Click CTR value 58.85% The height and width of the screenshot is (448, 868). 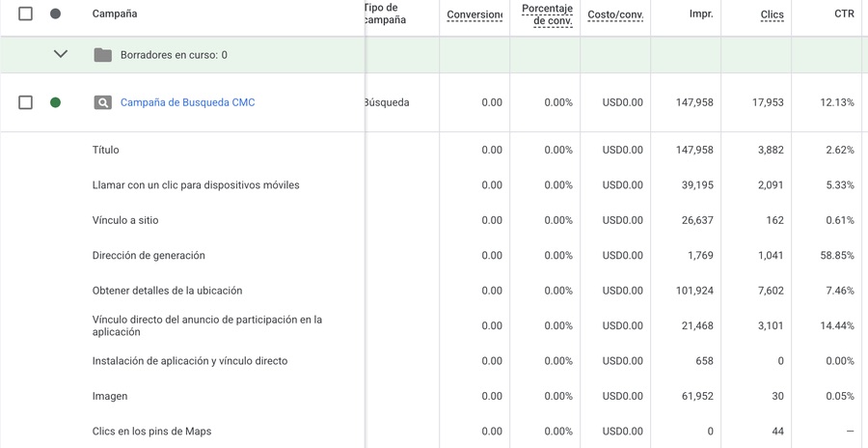coord(837,256)
